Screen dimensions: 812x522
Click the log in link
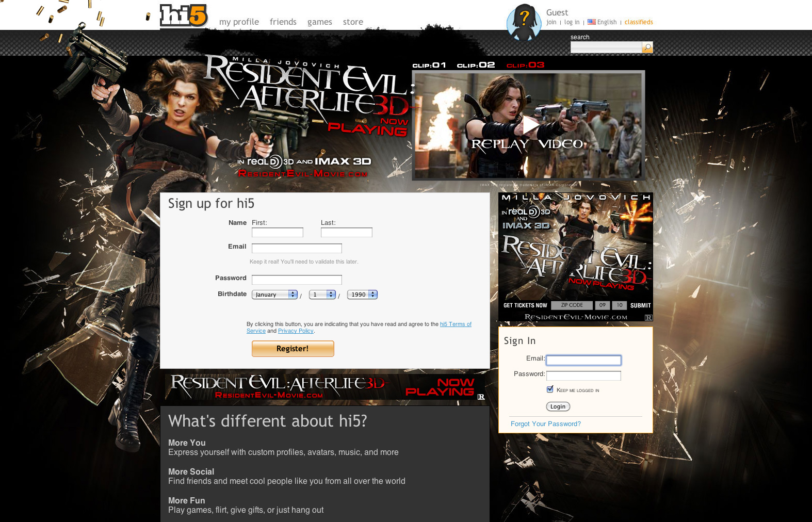[572, 22]
